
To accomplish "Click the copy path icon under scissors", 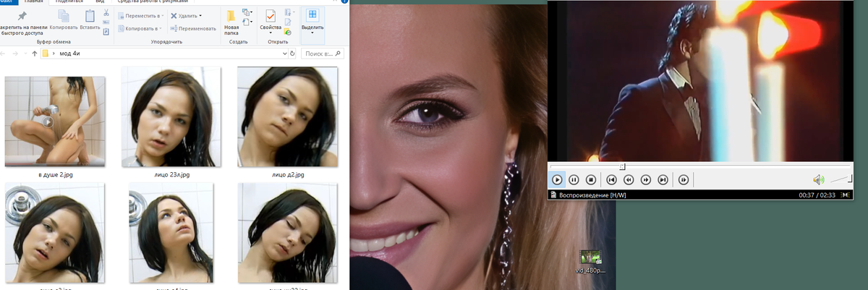I will pos(106,22).
